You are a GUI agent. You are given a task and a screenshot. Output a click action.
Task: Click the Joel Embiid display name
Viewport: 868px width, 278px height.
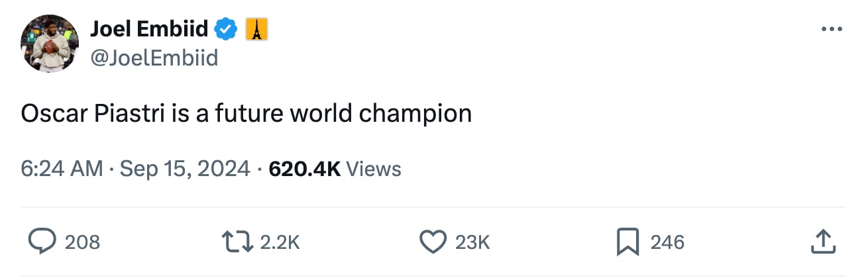point(148,28)
